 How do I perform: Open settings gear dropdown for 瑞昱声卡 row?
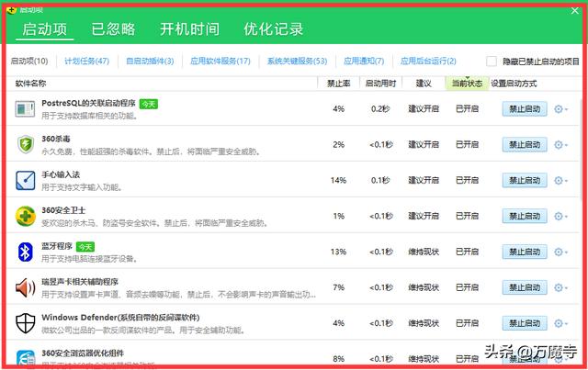tap(560, 287)
